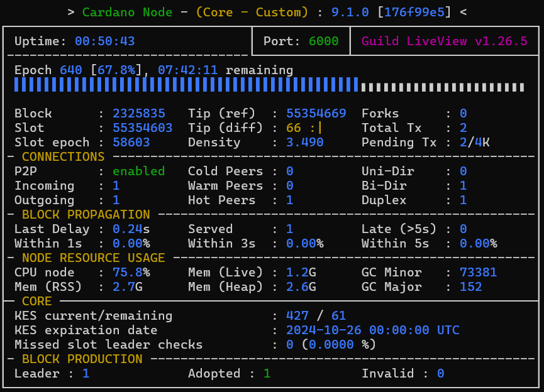Select the node version "9.1.0"
The image size is (544, 392).
pyautogui.click(x=350, y=13)
